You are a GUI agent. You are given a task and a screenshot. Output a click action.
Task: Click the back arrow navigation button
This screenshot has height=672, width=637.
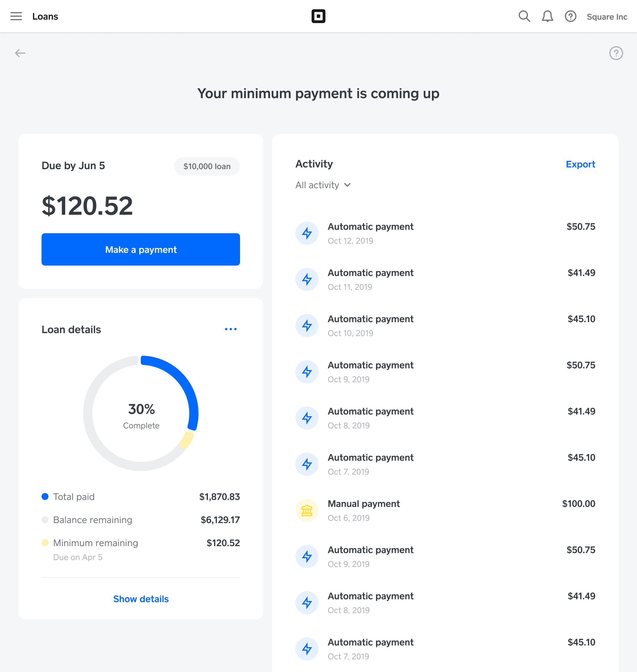tap(19, 53)
